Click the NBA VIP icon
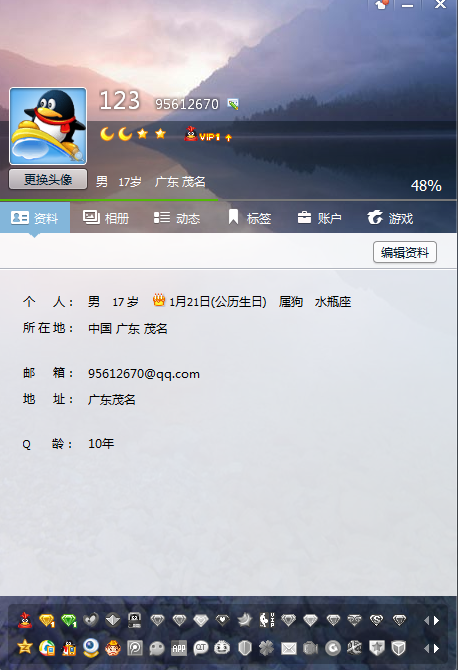458x670 pixels. tap(267, 620)
